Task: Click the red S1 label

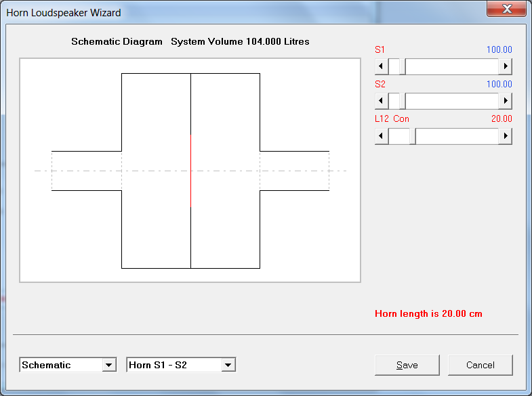Action: click(x=380, y=50)
